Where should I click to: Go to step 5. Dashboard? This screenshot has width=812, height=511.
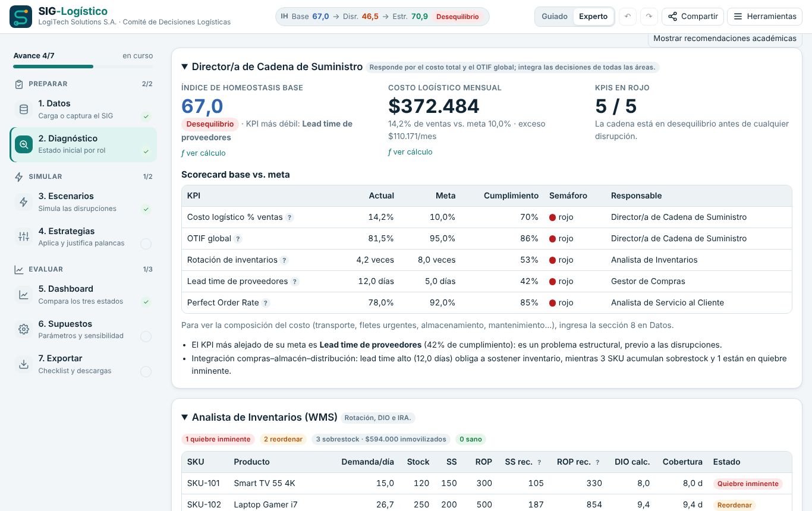(x=83, y=295)
